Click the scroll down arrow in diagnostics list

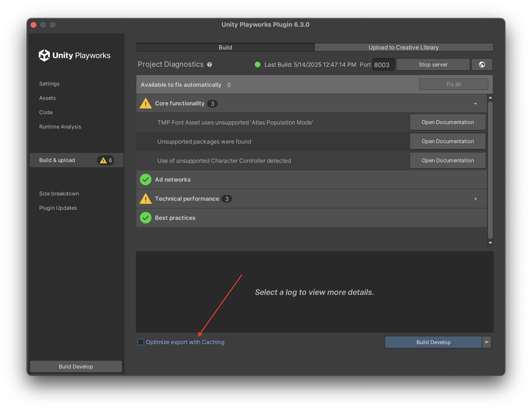pos(490,243)
